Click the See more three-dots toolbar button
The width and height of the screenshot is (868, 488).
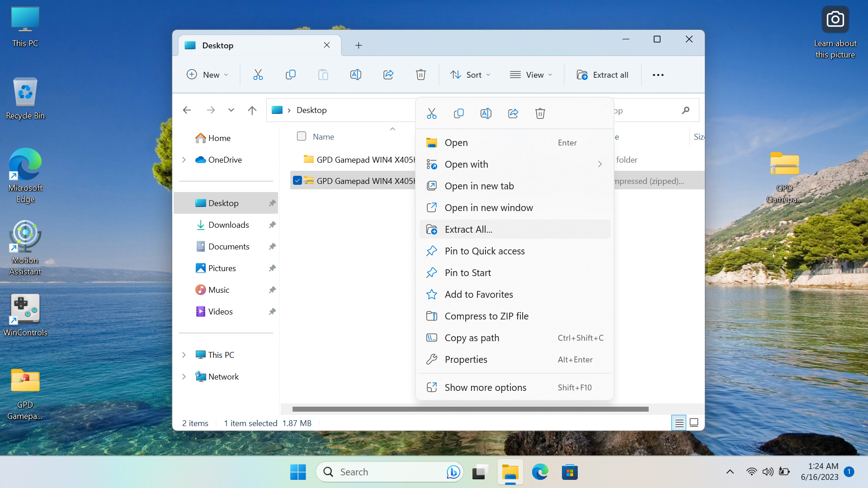[658, 75]
